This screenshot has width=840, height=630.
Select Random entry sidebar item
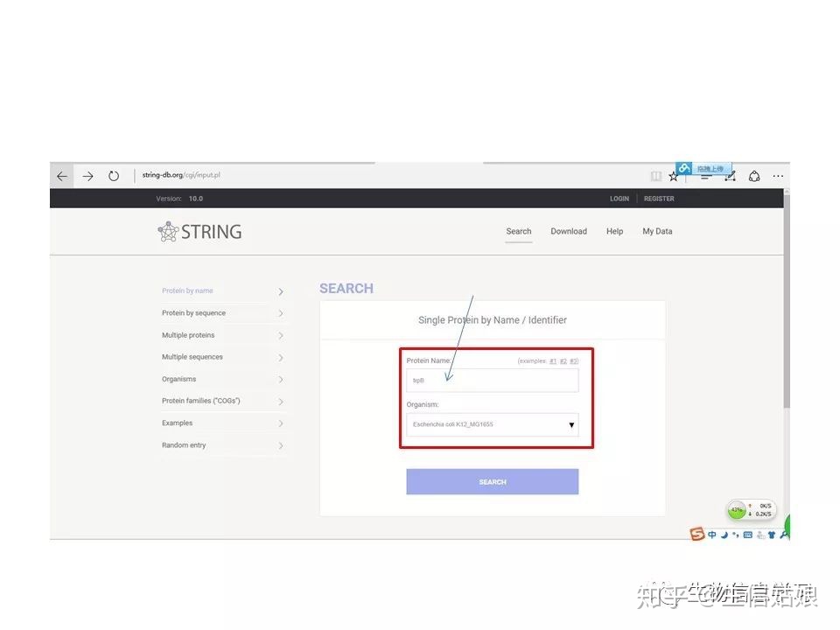(184, 445)
